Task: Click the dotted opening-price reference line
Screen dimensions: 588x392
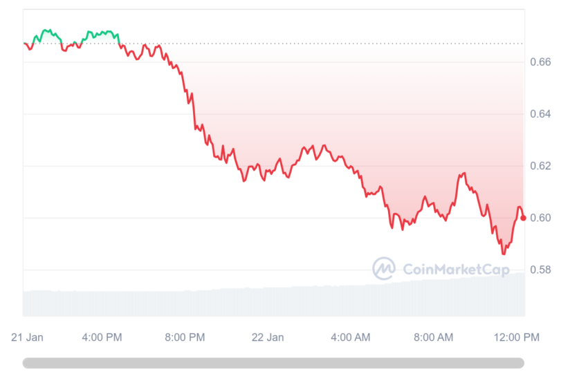Action: 274,44
